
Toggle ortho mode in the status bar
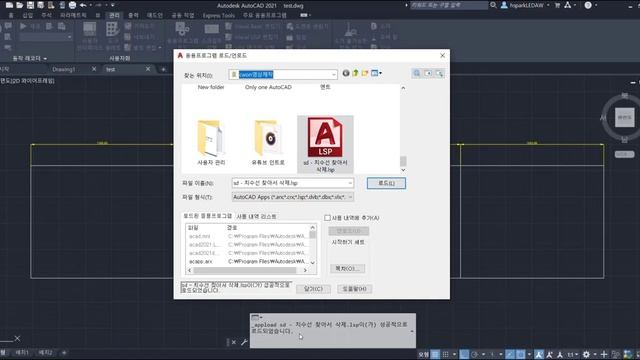[x=464, y=354]
